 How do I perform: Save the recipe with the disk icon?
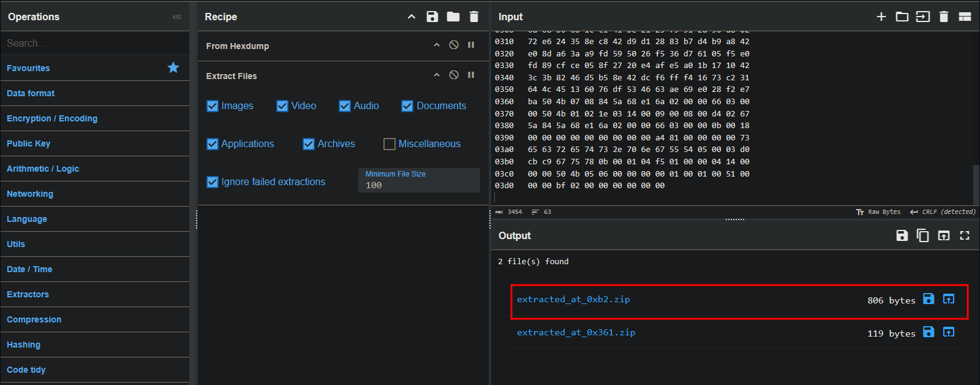coord(432,17)
